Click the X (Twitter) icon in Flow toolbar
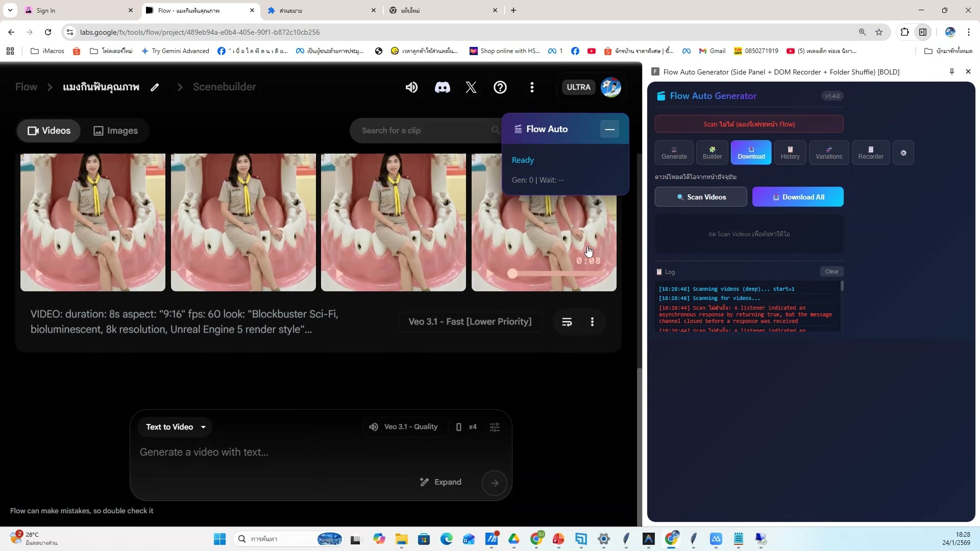The width and height of the screenshot is (980, 551). (x=471, y=87)
